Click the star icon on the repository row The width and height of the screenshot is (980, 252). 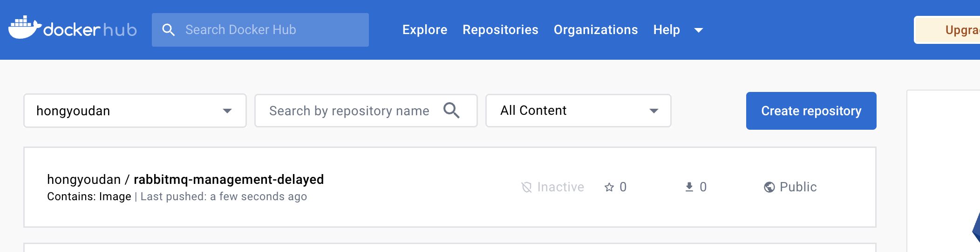pyautogui.click(x=609, y=187)
